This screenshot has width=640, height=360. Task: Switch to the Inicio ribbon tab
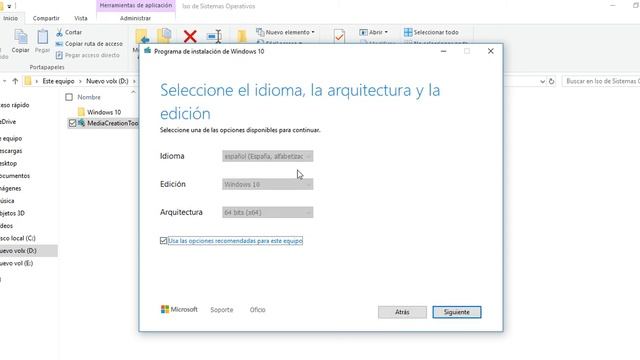coord(10,18)
